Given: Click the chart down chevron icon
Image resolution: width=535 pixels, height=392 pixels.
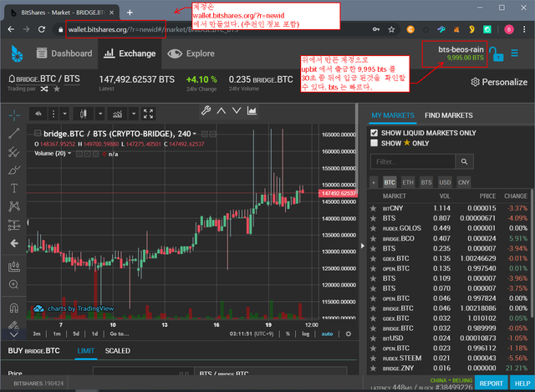Looking at the screenshot, I should coord(237,110).
